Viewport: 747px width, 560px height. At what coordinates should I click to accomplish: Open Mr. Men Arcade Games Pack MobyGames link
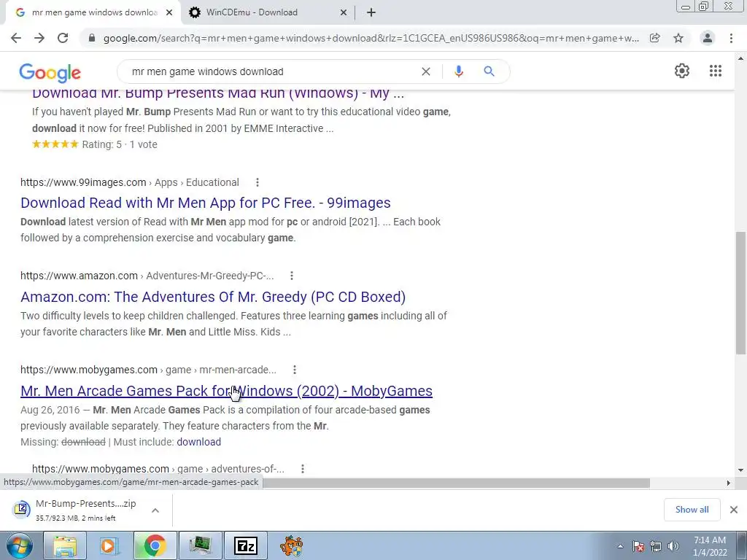coord(226,391)
